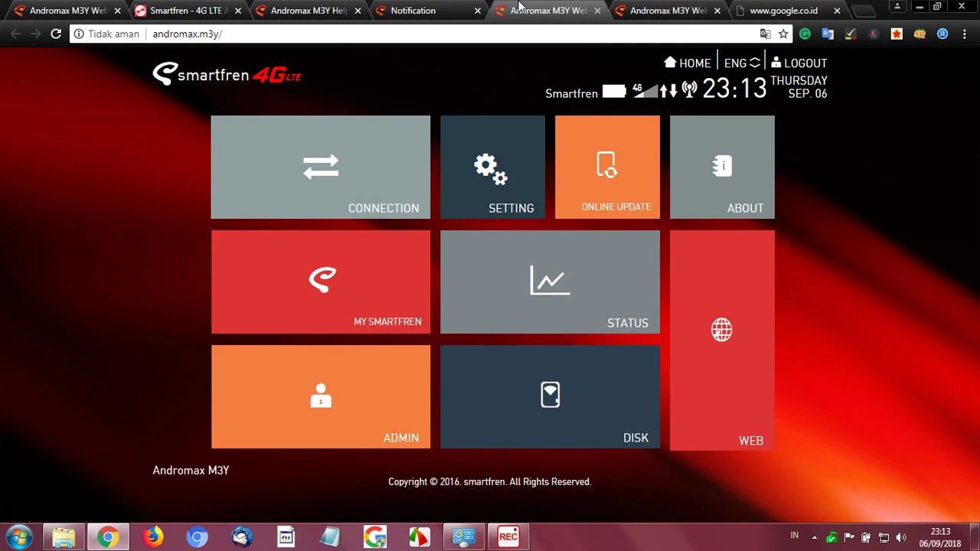Image resolution: width=980 pixels, height=551 pixels.
Task: Open the checkmark extension icon
Action: 851,34
